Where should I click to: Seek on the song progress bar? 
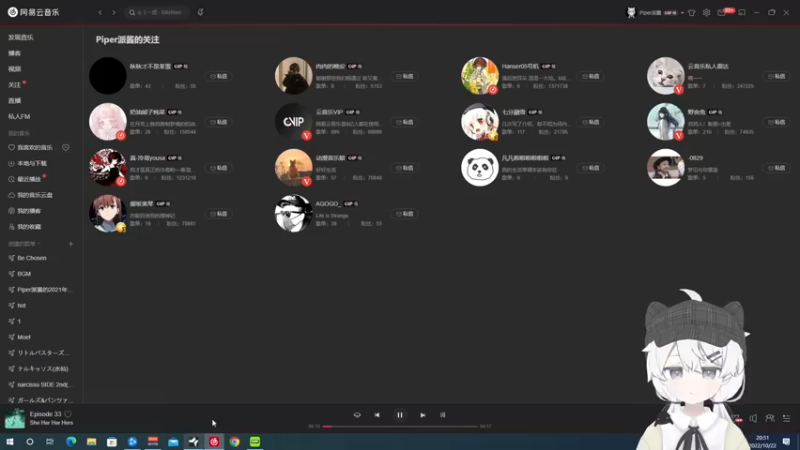point(400,427)
